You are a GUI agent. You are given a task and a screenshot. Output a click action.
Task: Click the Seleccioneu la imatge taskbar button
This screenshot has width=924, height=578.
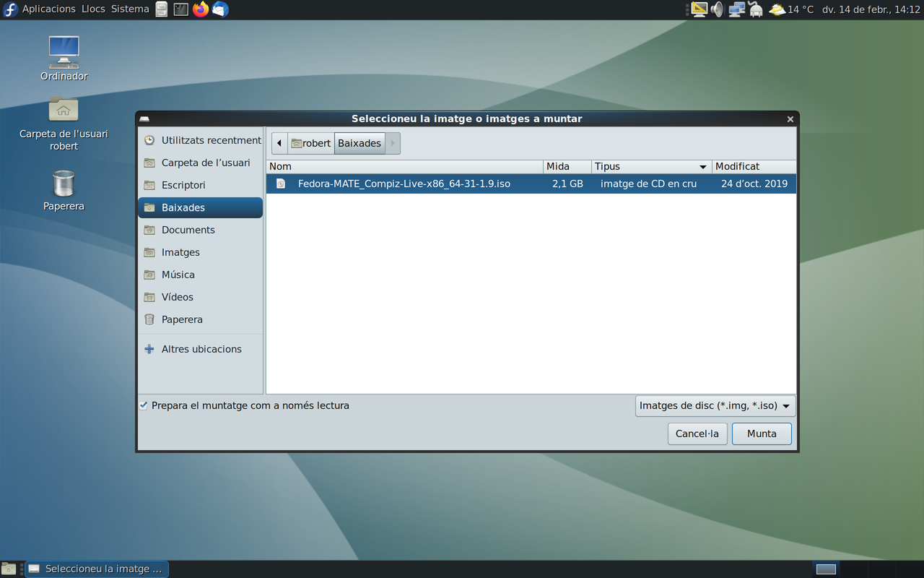coord(97,569)
